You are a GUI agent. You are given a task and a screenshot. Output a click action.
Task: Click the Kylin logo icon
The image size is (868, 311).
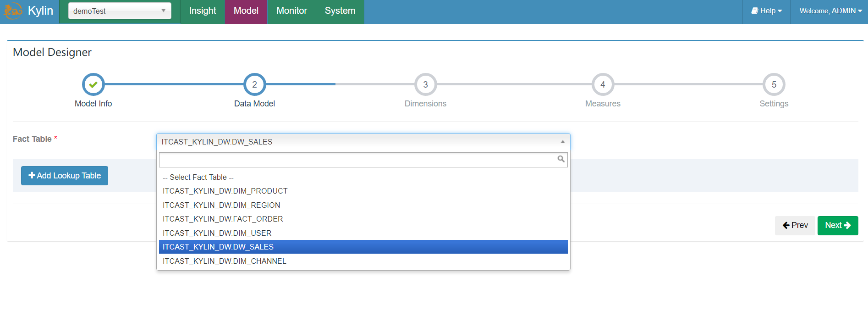[x=13, y=11]
